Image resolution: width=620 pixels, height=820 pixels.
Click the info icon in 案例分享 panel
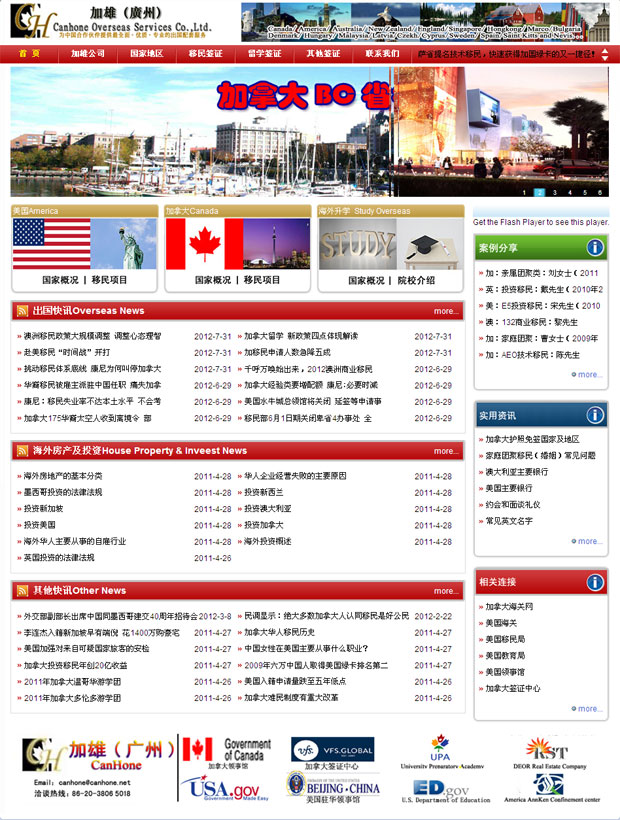[594, 247]
